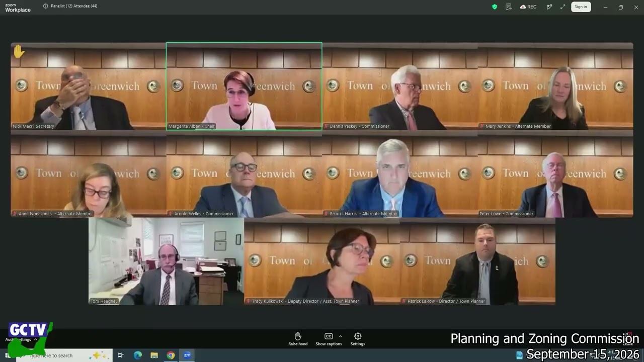This screenshot has height=362, width=644.
Task: Click the Windows search box
Action: click(64, 355)
